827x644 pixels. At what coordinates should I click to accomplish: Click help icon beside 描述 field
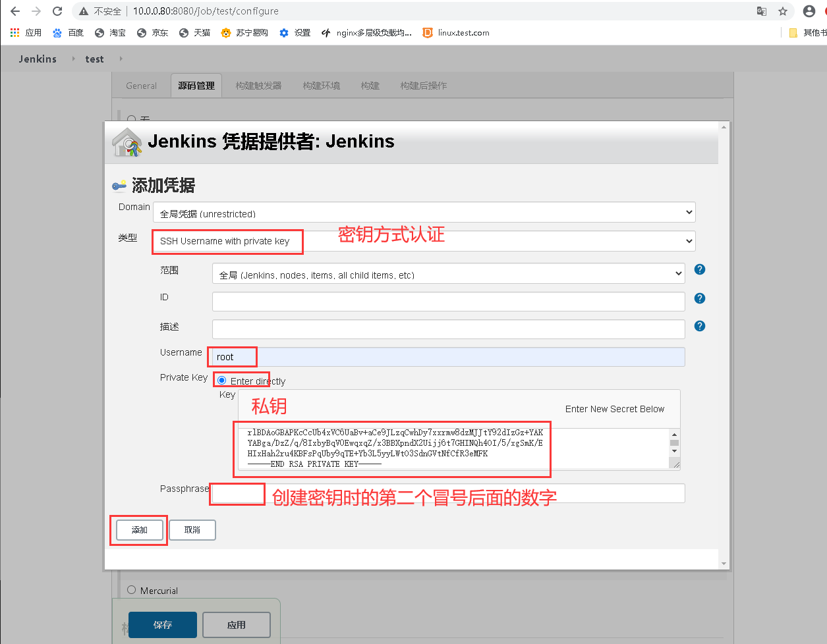click(x=700, y=326)
